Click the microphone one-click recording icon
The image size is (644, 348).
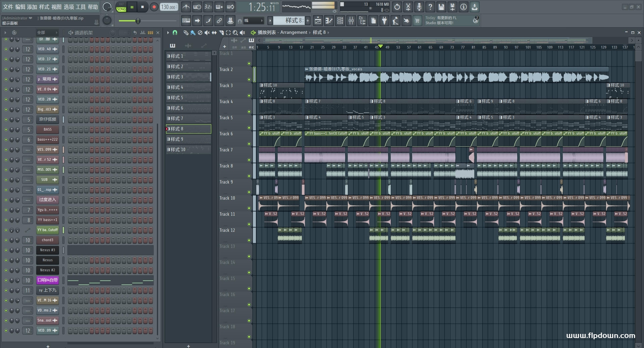click(419, 7)
